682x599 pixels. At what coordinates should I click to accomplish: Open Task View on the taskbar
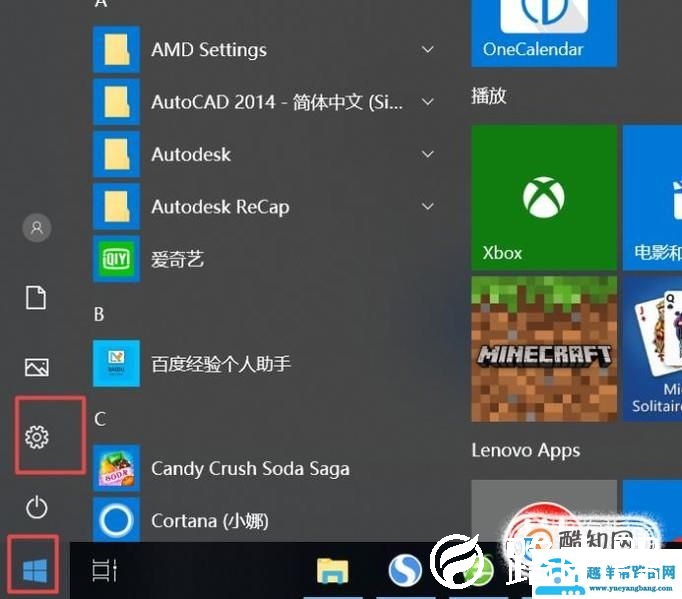pyautogui.click(x=104, y=570)
